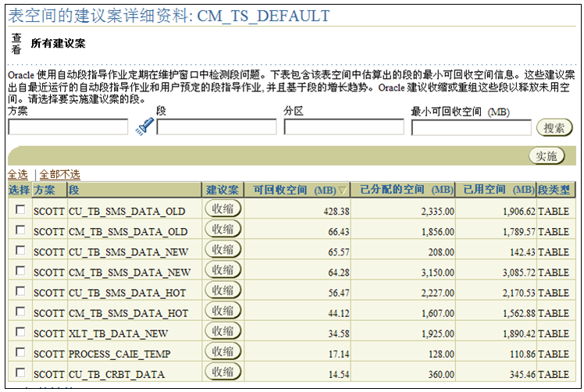Screen dimensions: 584x392
Task: Click the 分区 partition input field
Action: coord(344,127)
